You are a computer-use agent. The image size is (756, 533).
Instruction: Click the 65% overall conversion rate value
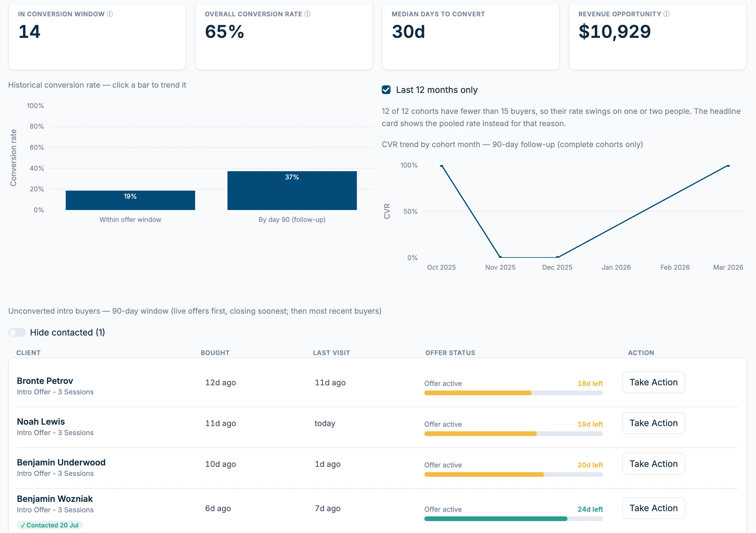click(224, 31)
